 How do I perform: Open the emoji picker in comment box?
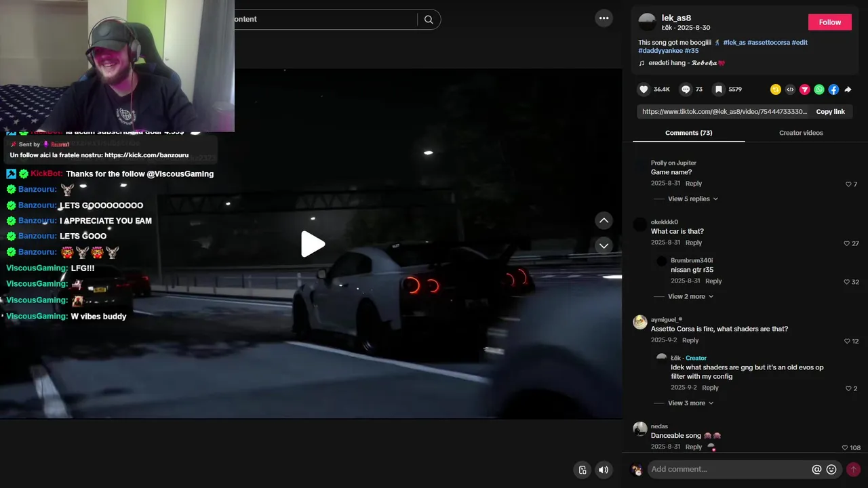click(831, 469)
